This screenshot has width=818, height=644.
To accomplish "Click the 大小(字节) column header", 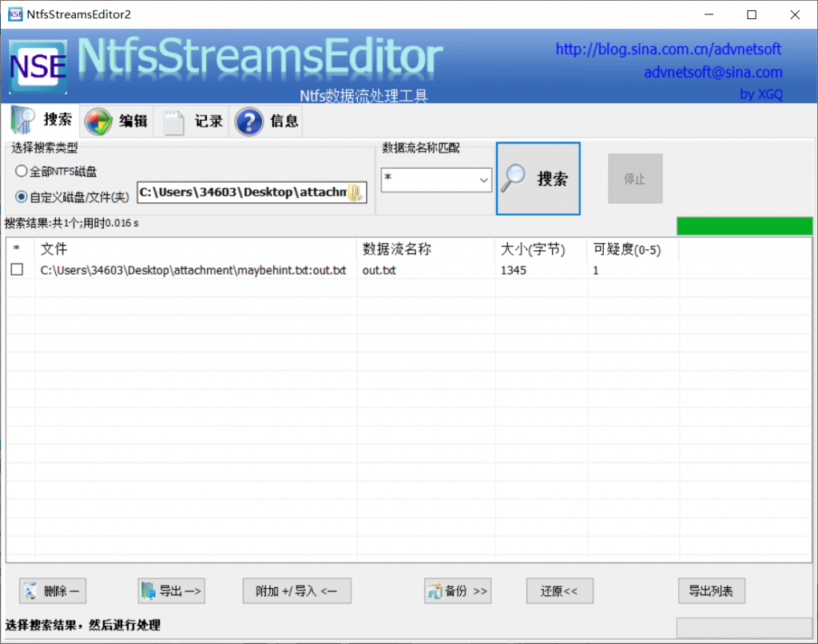I will [541, 249].
